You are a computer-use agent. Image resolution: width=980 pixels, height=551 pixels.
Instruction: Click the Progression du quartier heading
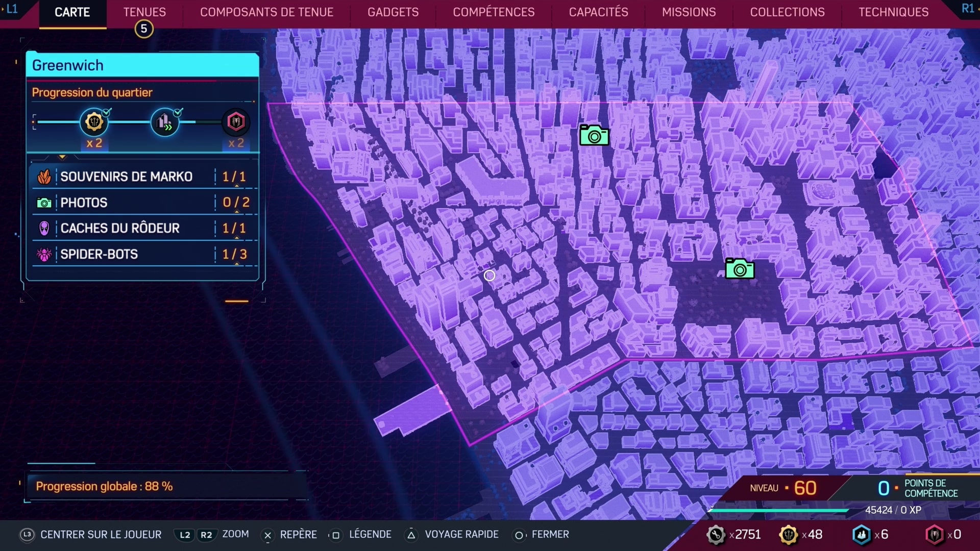tap(92, 92)
